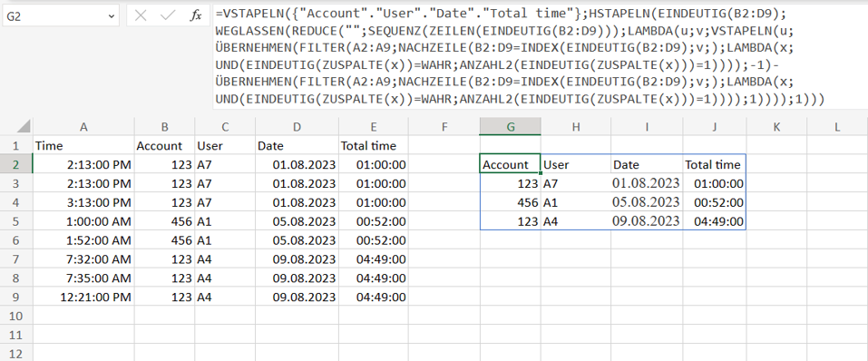The width and height of the screenshot is (868, 361).
Task: Click the User header cell C1
Action: point(225,146)
